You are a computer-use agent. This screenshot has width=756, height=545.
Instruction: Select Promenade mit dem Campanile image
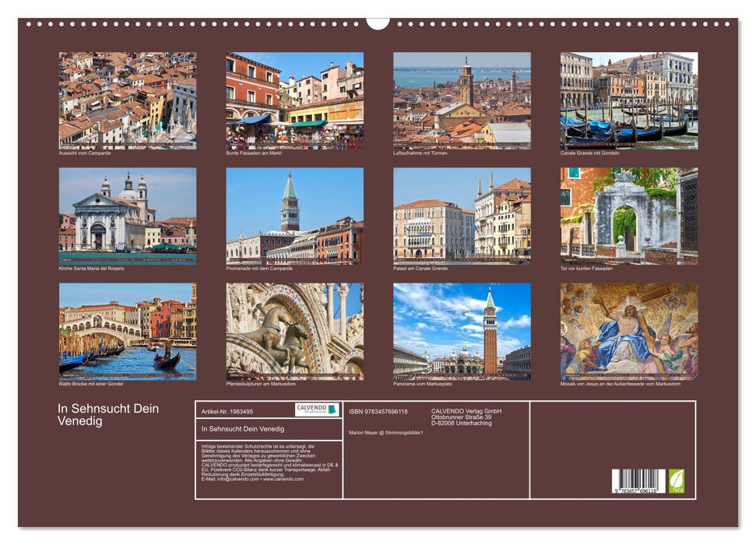tap(294, 216)
